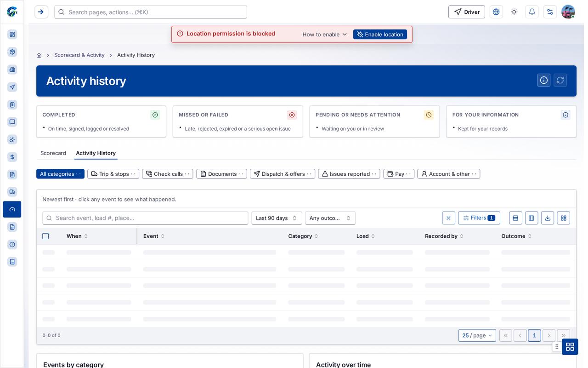The height and width of the screenshot is (368, 588).
Task: Click Scorecard & Activity breadcrumb
Action: coord(79,55)
